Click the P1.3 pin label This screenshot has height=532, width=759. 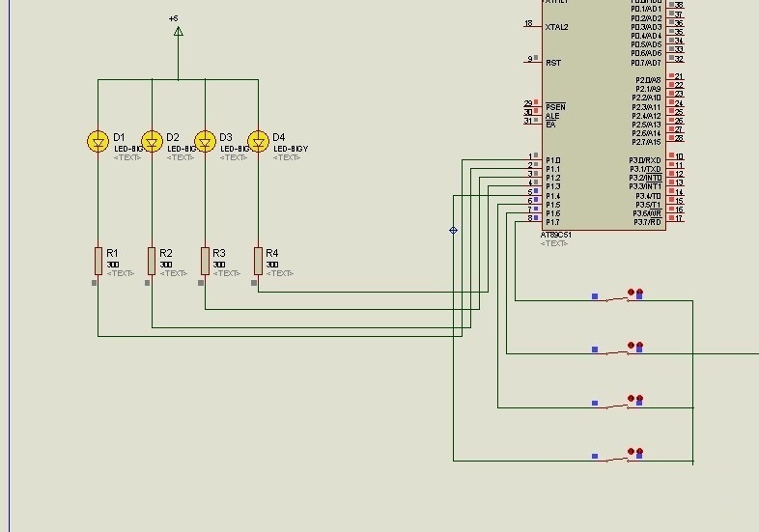[x=552, y=187]
